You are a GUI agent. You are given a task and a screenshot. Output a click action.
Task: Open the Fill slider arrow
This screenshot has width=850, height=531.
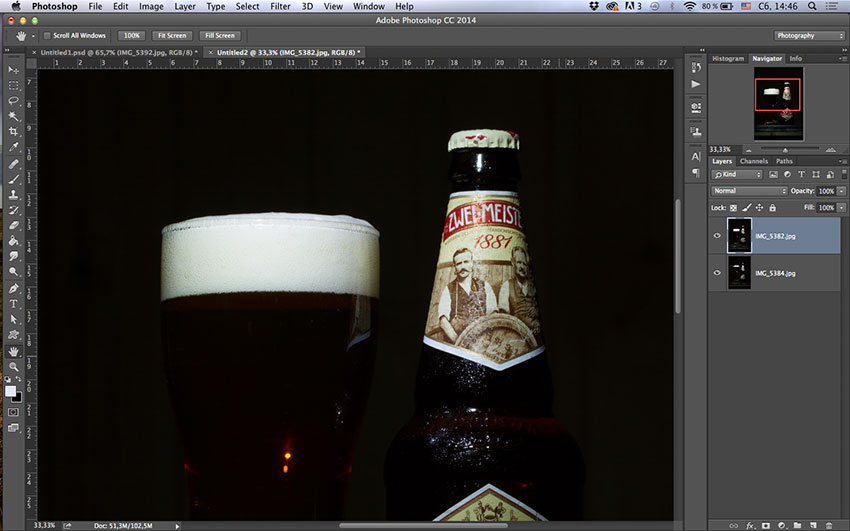[x=841, y=208]
